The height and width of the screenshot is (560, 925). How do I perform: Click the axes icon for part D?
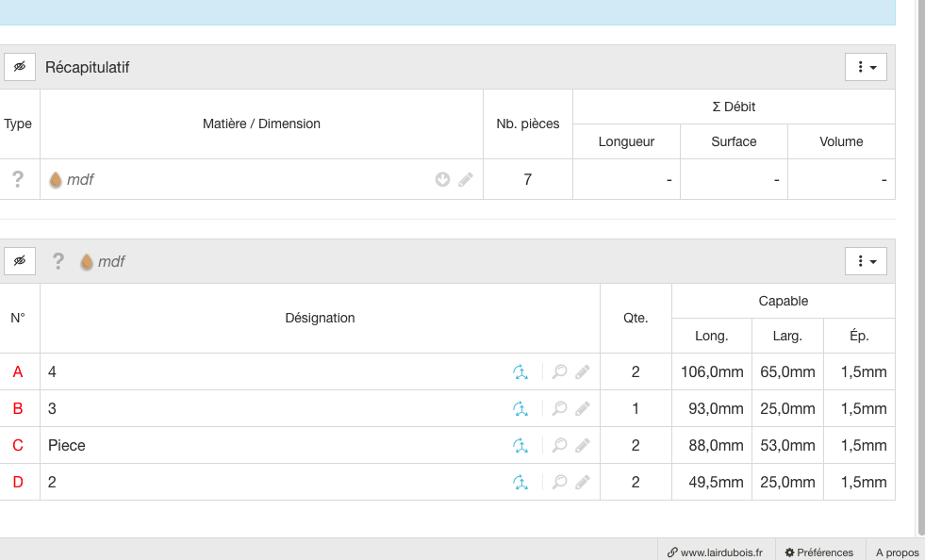tap(520, 482)
